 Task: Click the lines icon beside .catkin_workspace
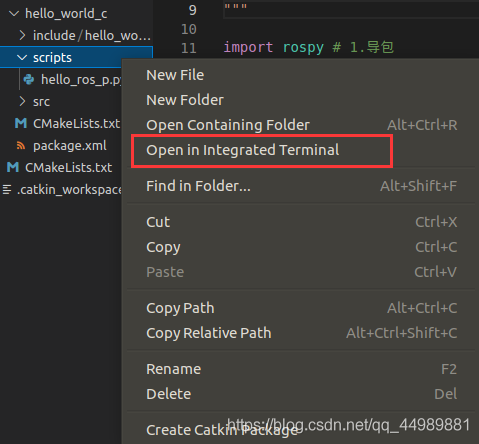click(7, 189)
